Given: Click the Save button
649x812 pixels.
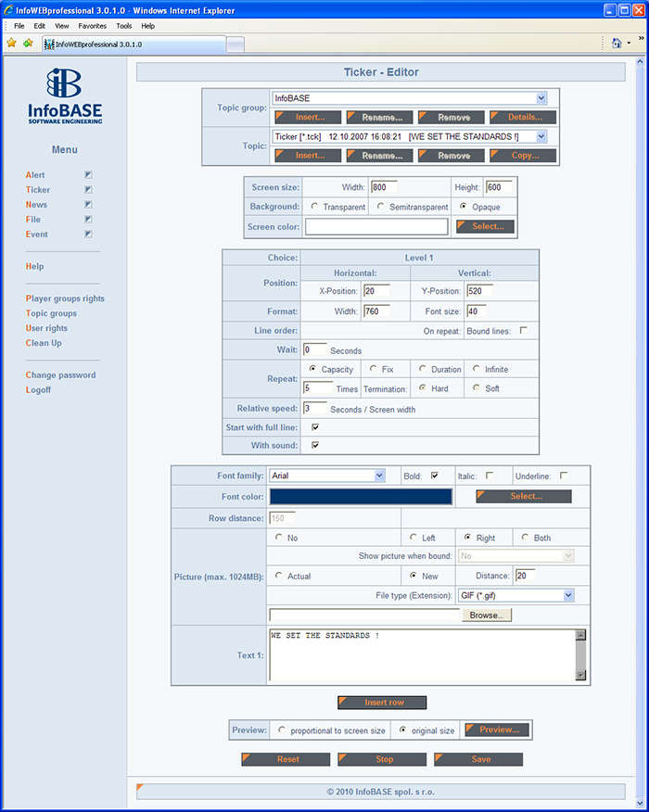Looking at the screenshot, I should click(x=478, y=759).
